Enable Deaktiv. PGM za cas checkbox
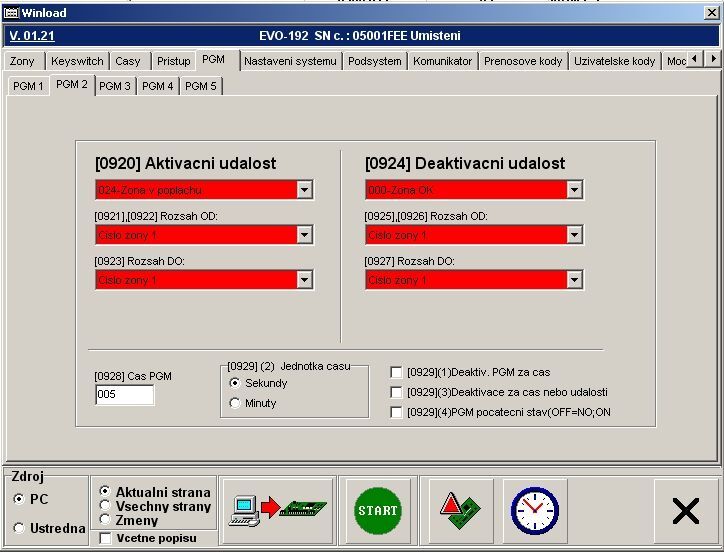Screen dimensions: 724x552 pos(397,372)
